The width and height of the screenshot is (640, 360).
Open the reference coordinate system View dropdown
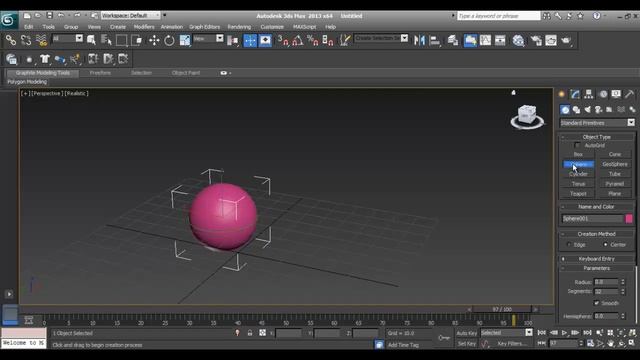tap(209, 38)
